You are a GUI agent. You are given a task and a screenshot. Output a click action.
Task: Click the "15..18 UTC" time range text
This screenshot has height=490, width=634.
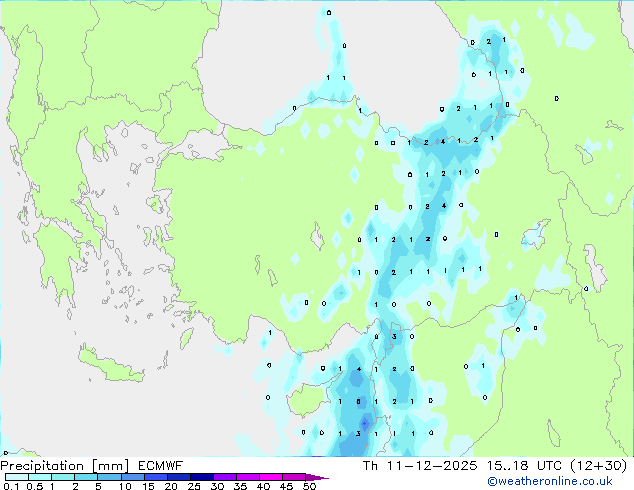point(524,466)
